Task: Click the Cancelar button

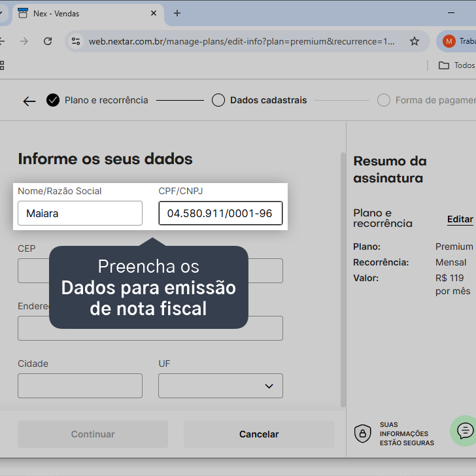Action: pos(259,434)
